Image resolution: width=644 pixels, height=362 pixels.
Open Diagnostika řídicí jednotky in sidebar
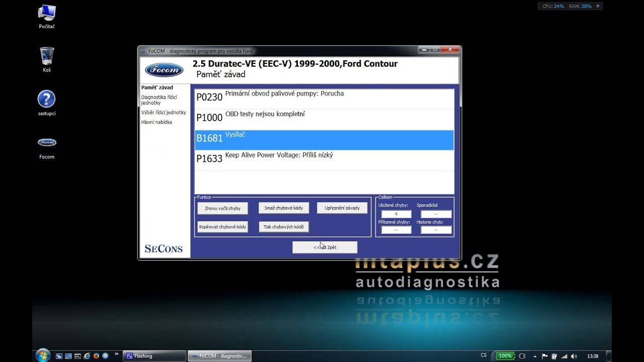coord(159,100)
